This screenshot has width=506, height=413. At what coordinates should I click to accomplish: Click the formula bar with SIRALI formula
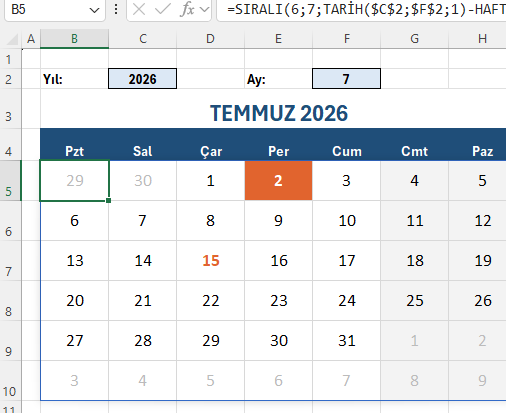361,9
